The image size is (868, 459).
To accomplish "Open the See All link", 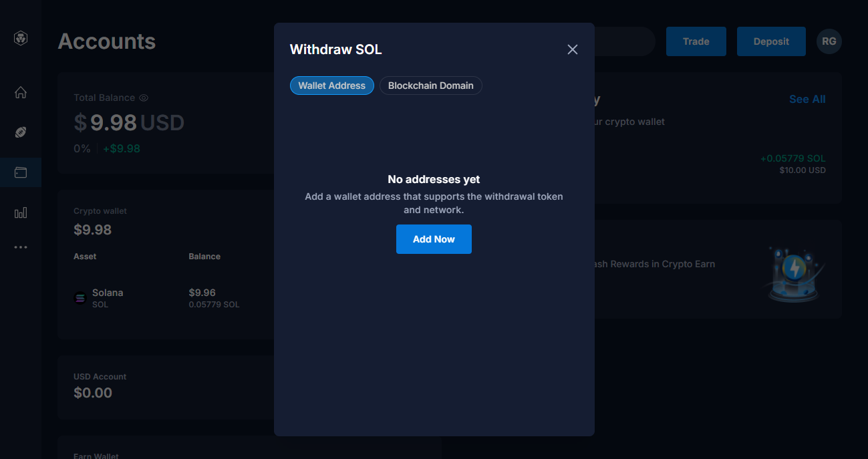I will [807, 99].
